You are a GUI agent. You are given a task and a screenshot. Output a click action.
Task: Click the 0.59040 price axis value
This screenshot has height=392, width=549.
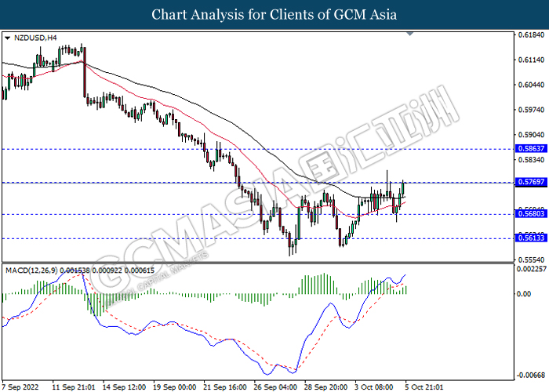(x=531, y=135)
